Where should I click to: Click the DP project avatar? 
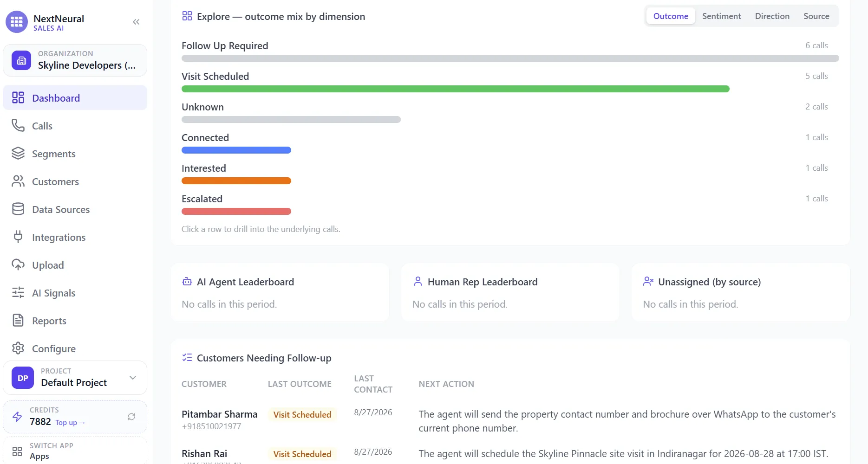coord(23,378)
